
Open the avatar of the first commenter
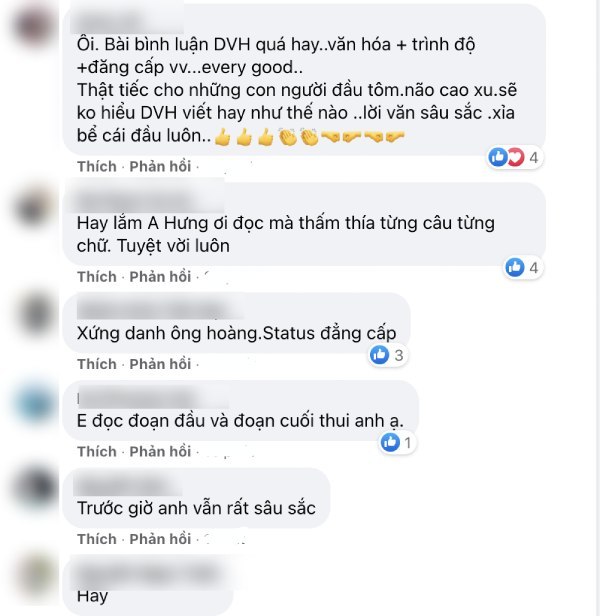pos(34,28)
